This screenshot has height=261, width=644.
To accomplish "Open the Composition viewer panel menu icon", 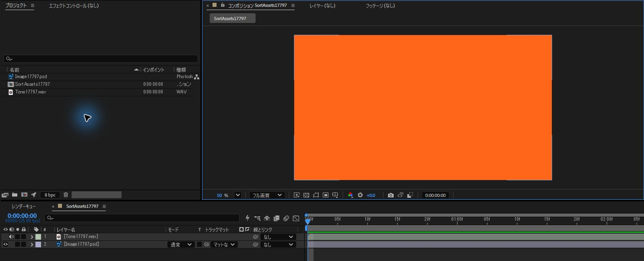I will pyautogui.click(x=293, y=6).
